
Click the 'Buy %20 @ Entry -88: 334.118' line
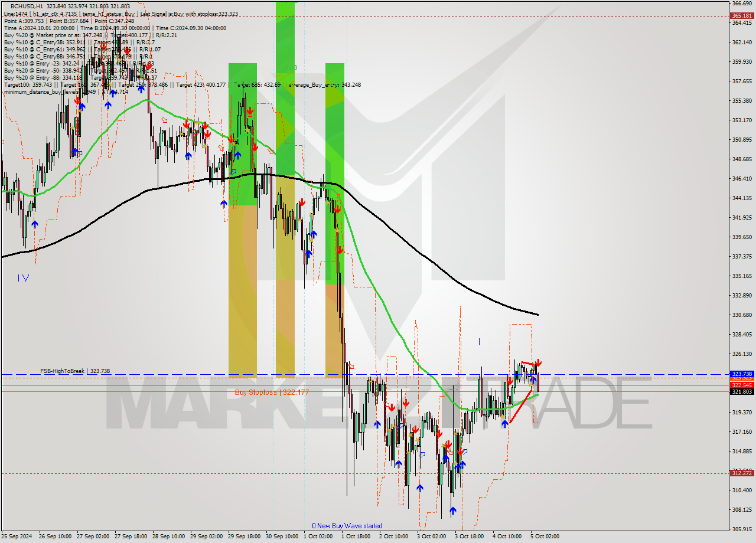point(44,77)
